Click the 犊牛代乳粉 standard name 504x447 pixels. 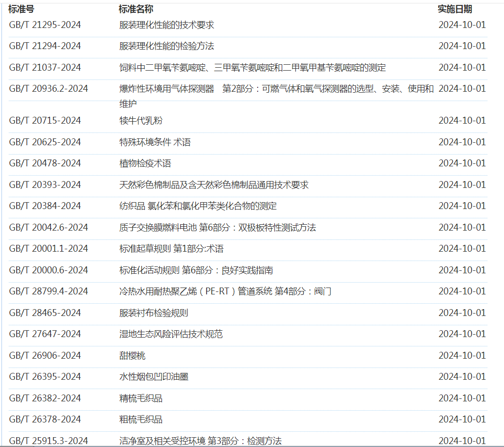coord(141,121)
